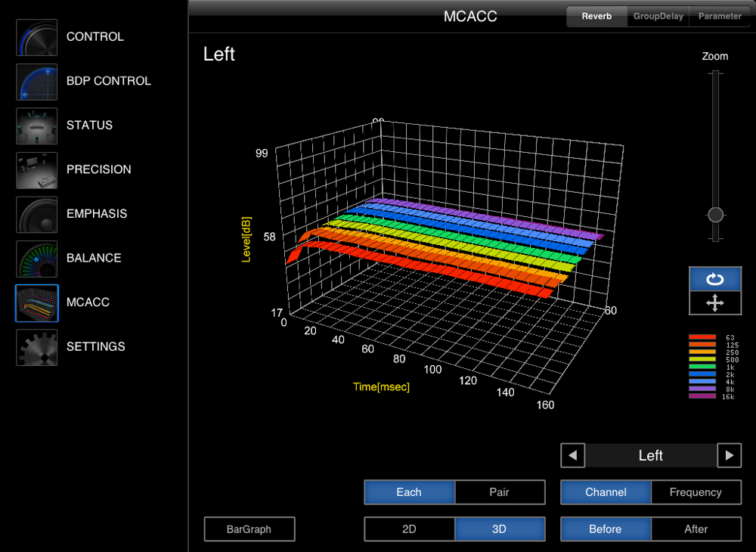
Task: Click the BDP CONTROL menu label
Action: [x=108, y=81]
